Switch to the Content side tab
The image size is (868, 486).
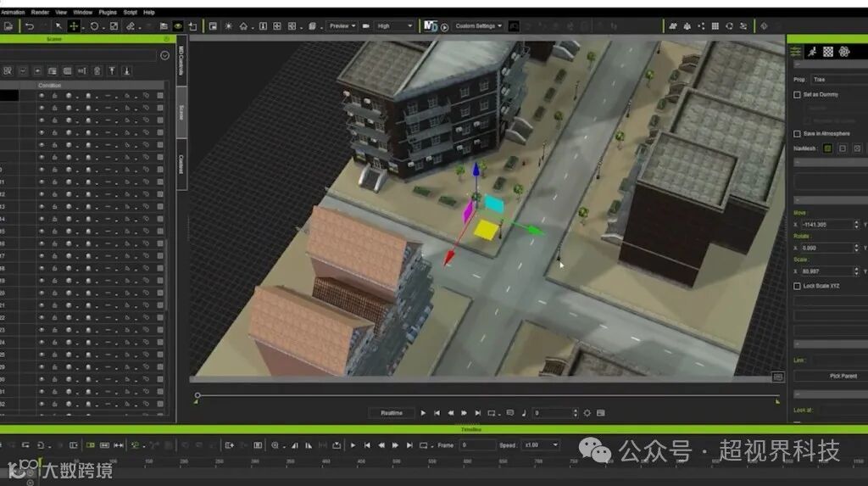point(181,165)
